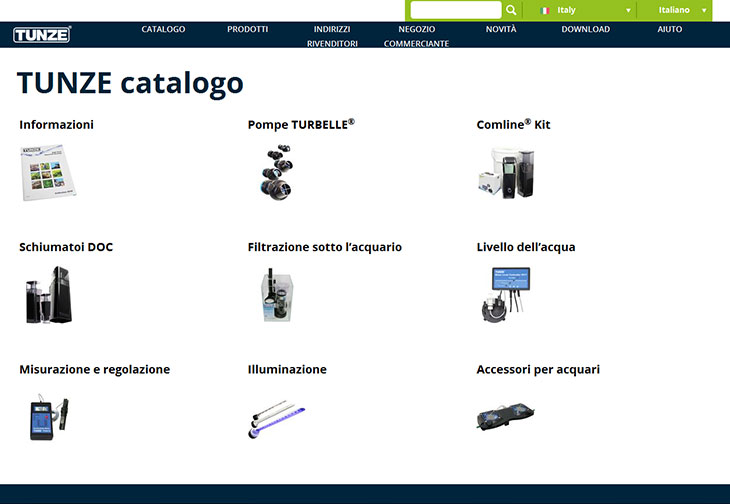
Task: Click the TUNZE catalogo page title
Action: pyautogui.click(x=130, y=83)
